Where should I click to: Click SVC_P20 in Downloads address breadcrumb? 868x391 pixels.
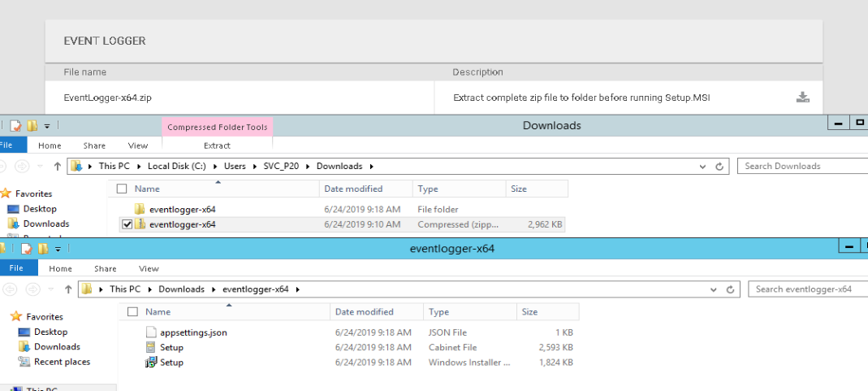[x=281, y=166]
